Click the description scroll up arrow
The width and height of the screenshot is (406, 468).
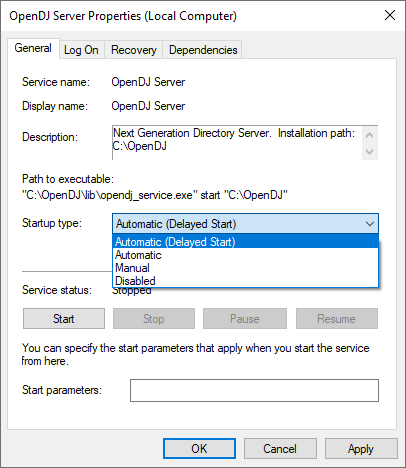pyautogui.click(x=369, y=135)
